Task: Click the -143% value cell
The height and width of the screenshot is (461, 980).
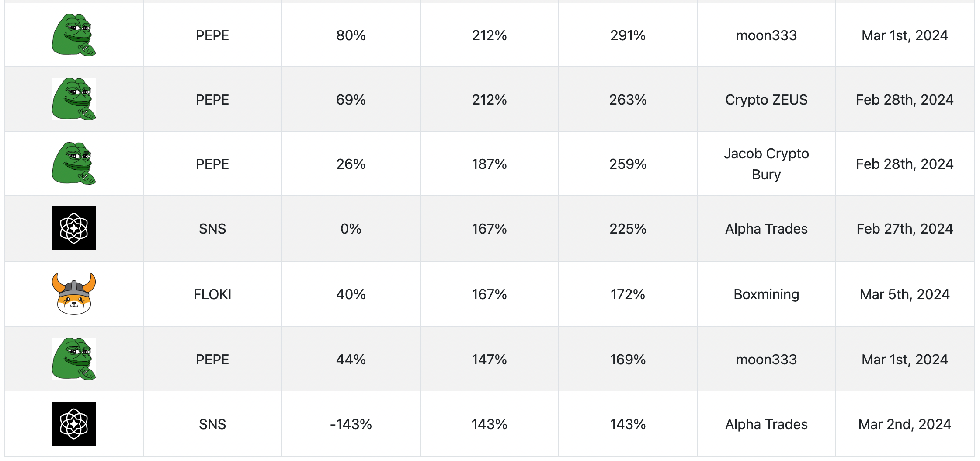Action: 351,424
